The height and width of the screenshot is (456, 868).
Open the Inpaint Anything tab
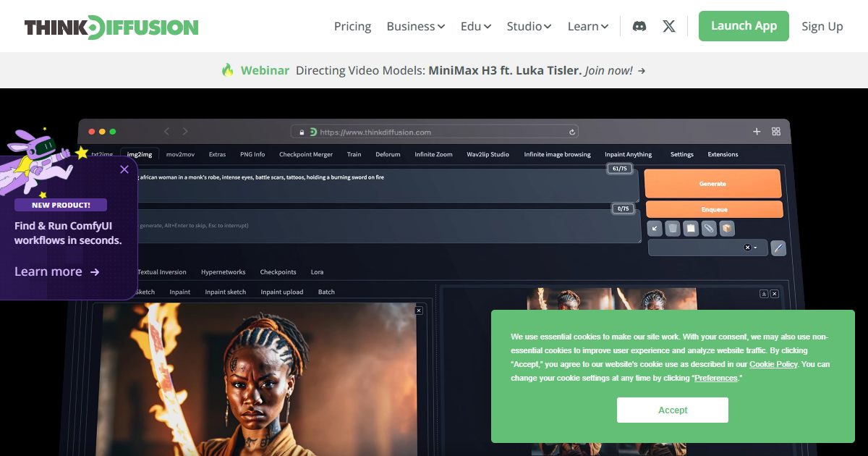pyautogui.click(x=628, y=154)
